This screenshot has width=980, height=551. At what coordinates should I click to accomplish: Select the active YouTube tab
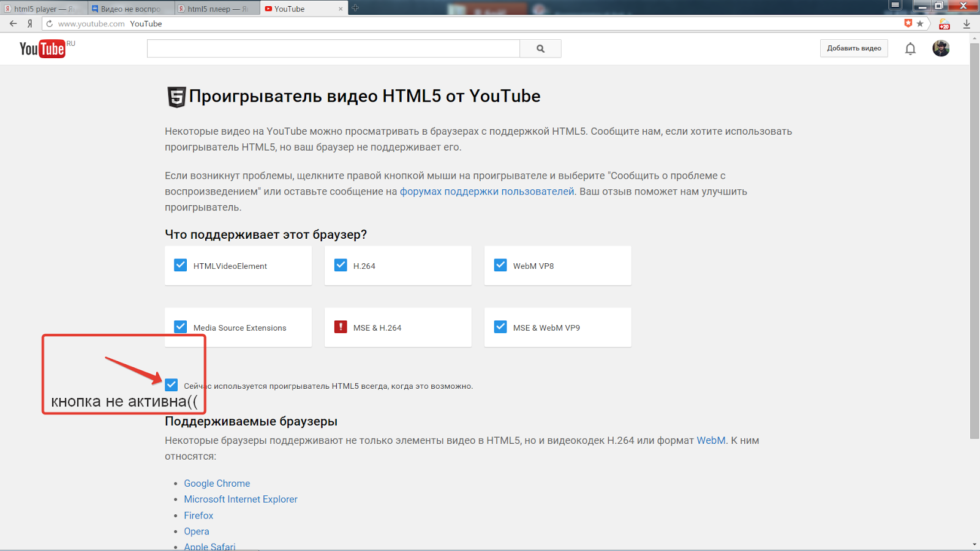point(304,9)
